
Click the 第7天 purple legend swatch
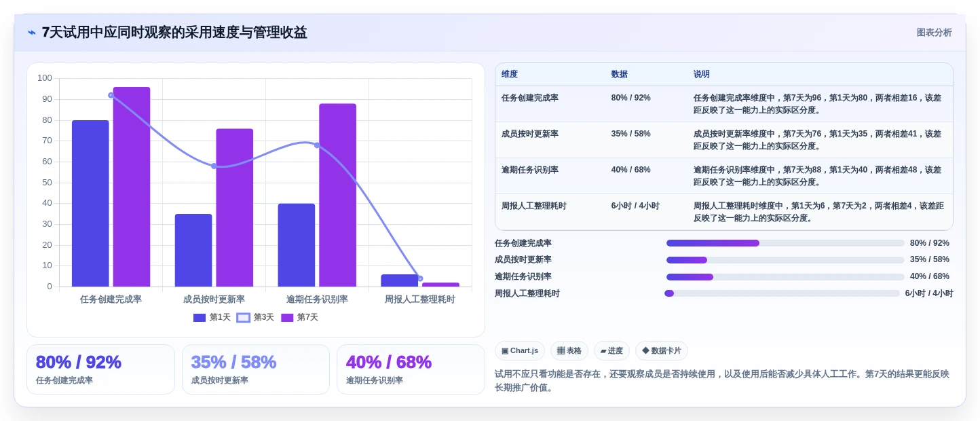pyautogui.click(x=287, y=318)
